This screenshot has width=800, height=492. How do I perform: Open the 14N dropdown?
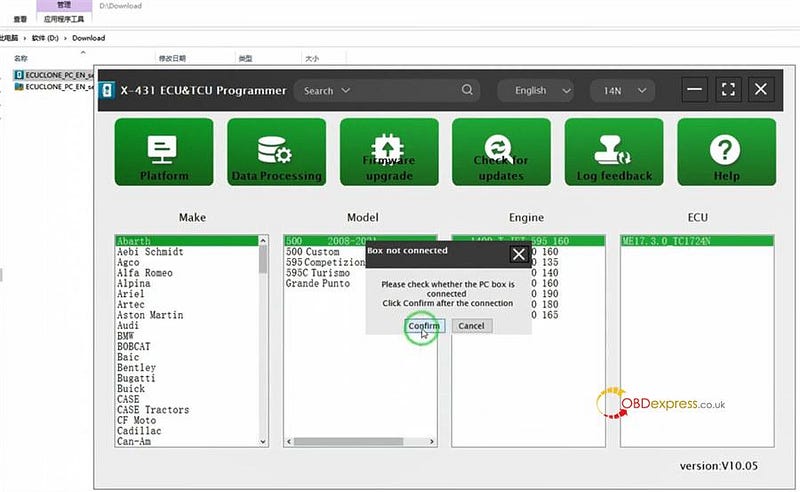coord(622,91)
